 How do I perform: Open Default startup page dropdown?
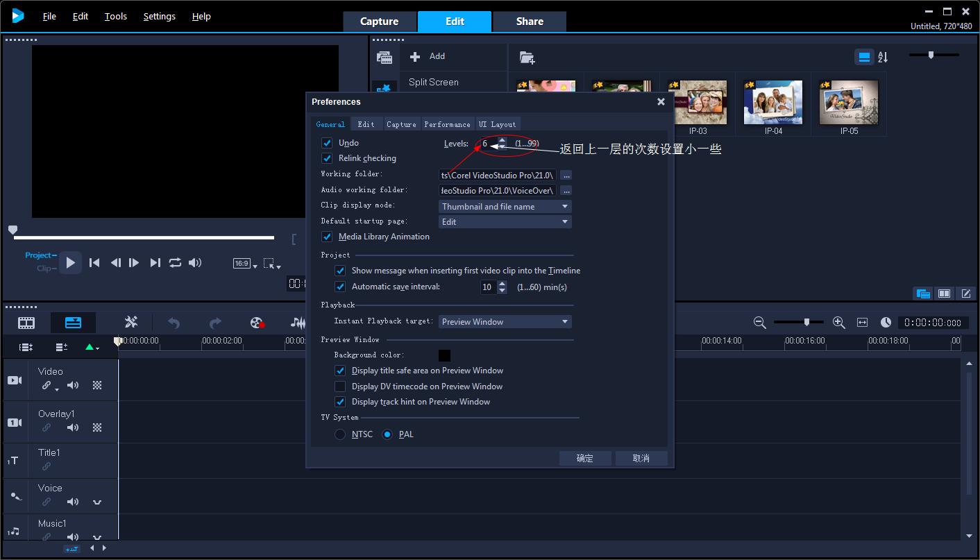tap(505, 222)
